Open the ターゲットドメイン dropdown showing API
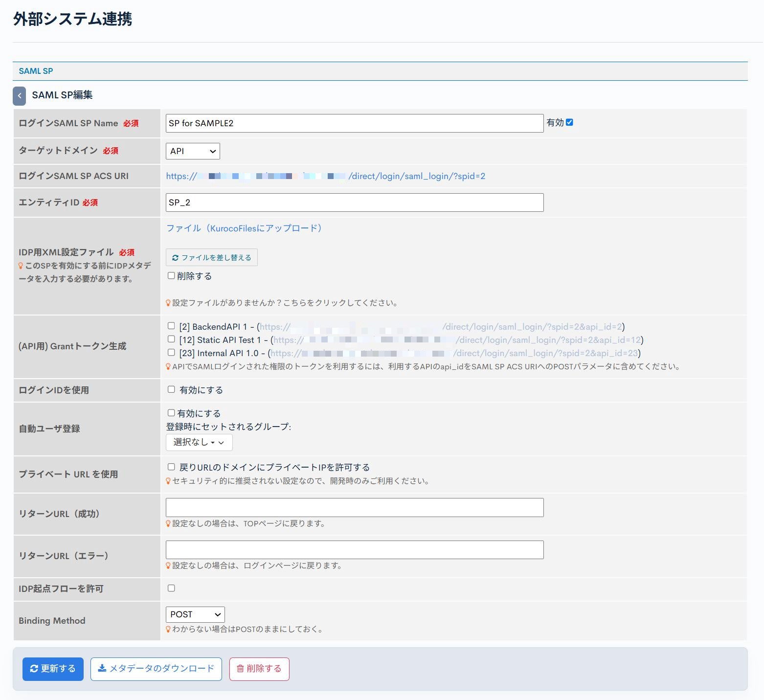 192,151
